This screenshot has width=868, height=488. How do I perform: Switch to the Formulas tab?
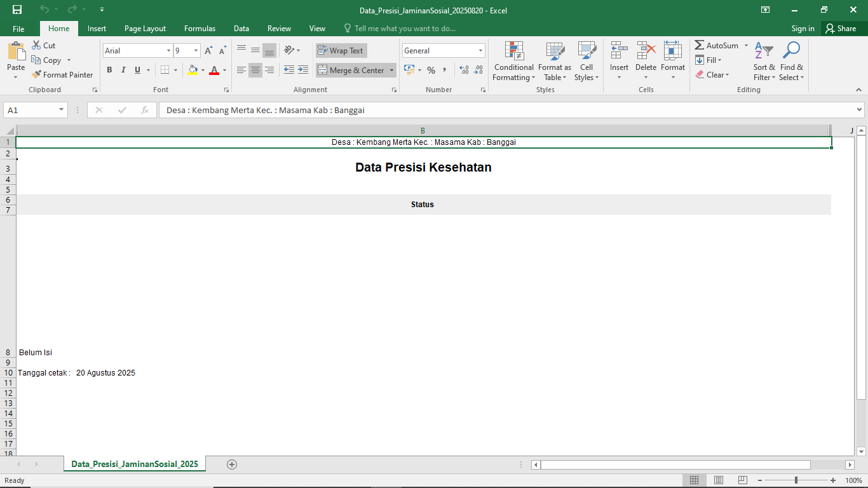tap(200, 29)
